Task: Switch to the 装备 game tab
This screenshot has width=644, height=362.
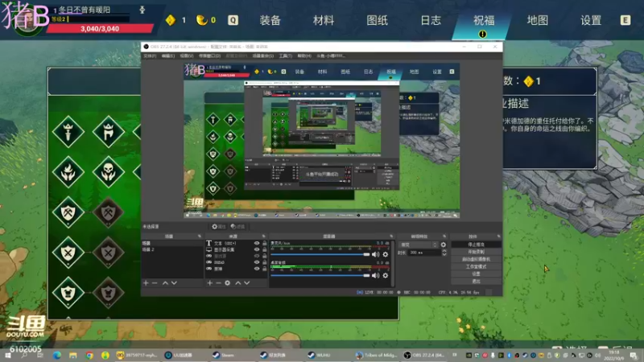Action: (270, 20)
